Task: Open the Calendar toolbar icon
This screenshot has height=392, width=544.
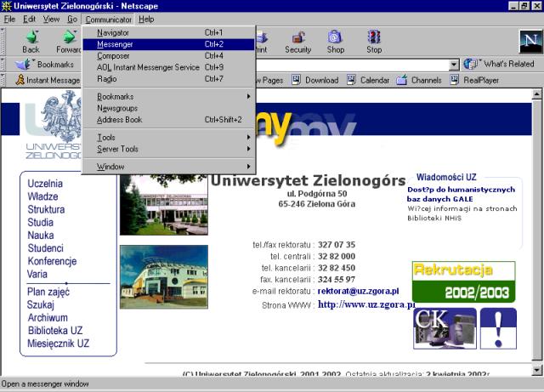Action: (351, 80)
